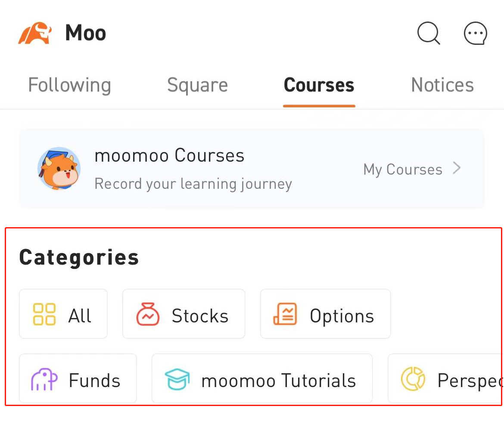This screenshot has height=428, width=504.
Task: Open the chat messages bubble icon
Action: click(x=476, y=33)
